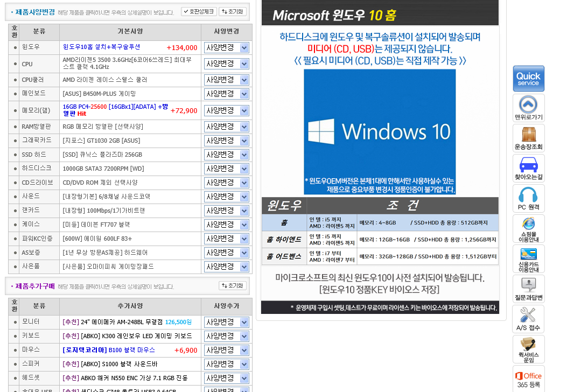Click the Microsoft 윈도우 10 홈 banner
Screen dimensions: 588x392
click(x=380, y=14)
